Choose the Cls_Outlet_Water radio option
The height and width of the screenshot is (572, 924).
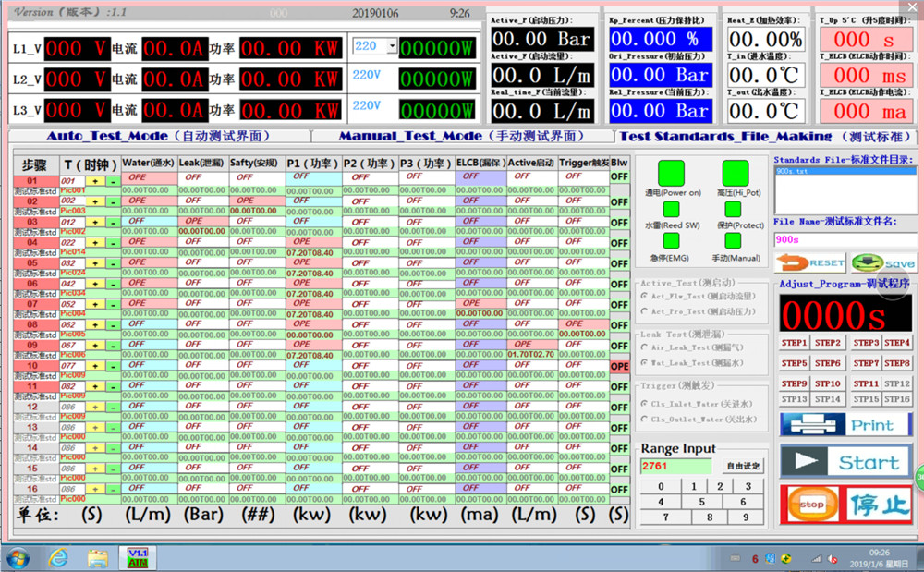pyautogui.click(x=644, y=419)
